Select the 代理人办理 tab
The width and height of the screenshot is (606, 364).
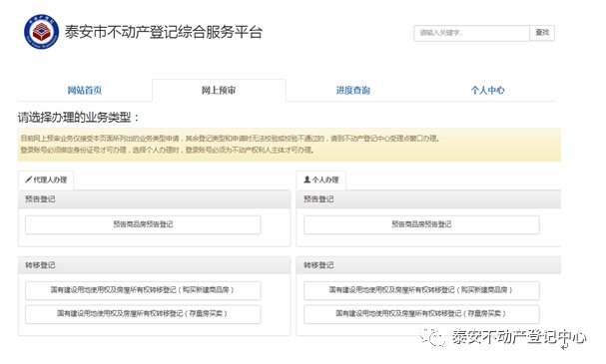(x=46, y=180)
